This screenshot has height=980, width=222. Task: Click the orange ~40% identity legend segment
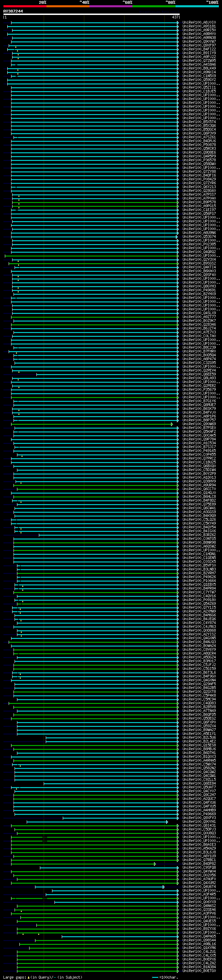coord(68,6)
